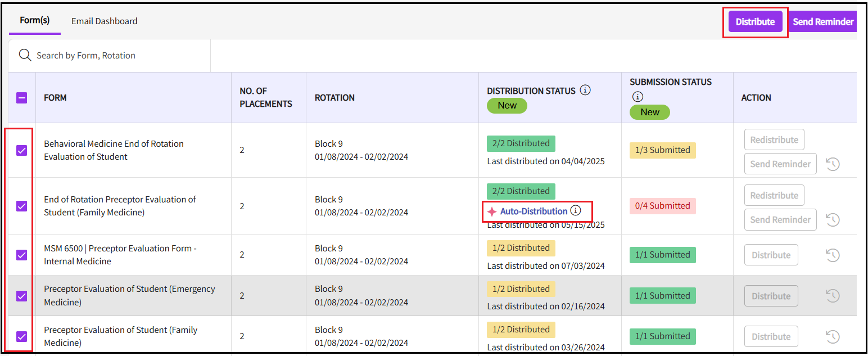Click info icon under Submission Status header
The image size is (868, 356).
(x=637, y=97)
